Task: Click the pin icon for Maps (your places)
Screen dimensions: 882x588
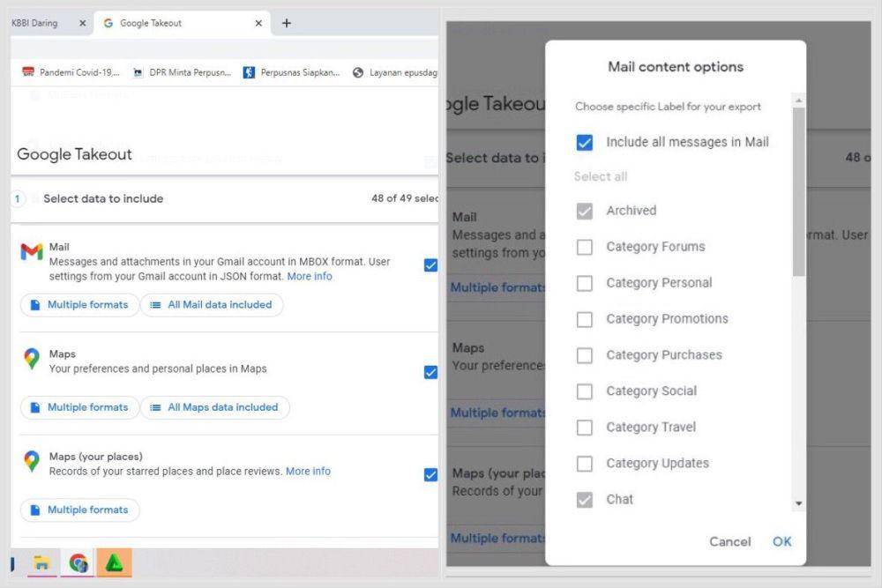Action: 32,462
